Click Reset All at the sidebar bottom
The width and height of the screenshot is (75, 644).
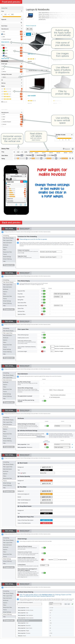click(x=4, y=102)
